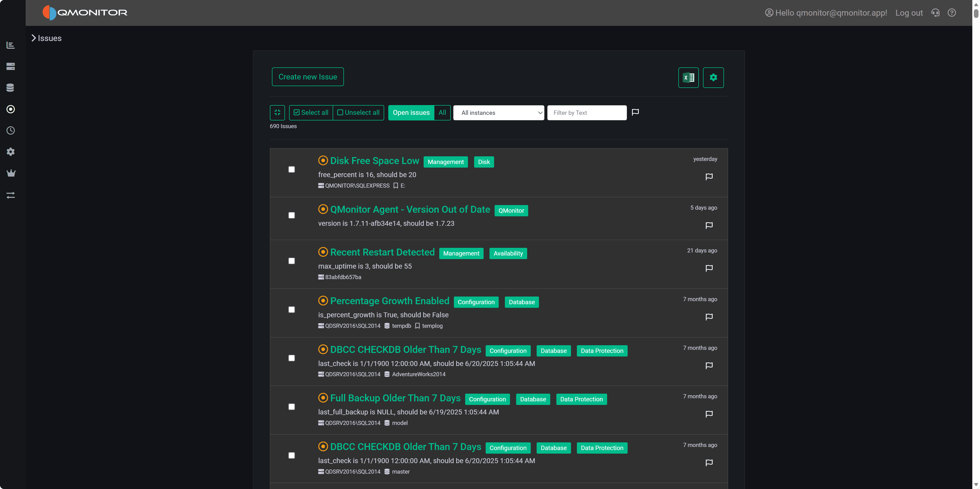Open the All instances dropdown
This screenshot has height=489, width=980.
(x=498, y=113)
